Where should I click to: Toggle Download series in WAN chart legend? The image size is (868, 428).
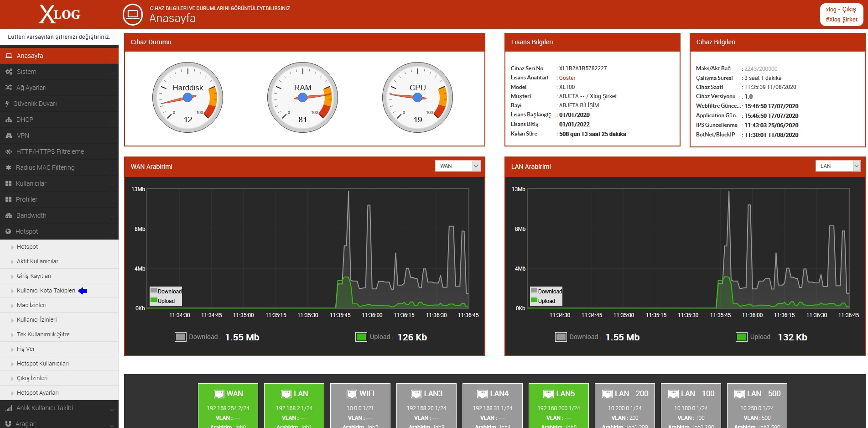[166, 291]
